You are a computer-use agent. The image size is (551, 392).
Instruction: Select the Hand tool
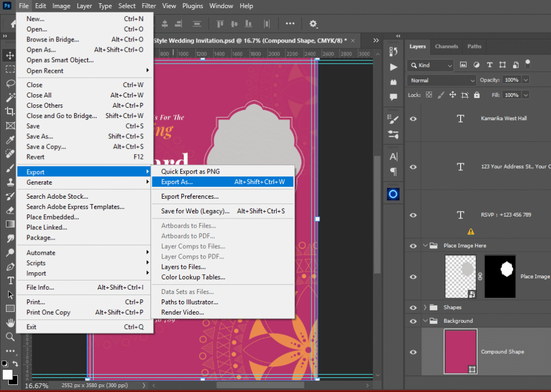pos(10,322)
